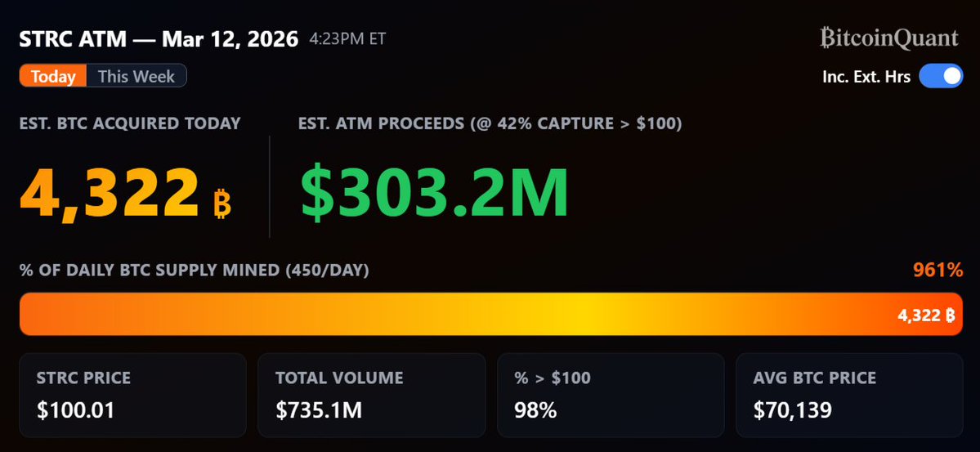Click the 4:23PM ET timestamp
The height and width of the screenshot is (452, 980).
point(347,38)
